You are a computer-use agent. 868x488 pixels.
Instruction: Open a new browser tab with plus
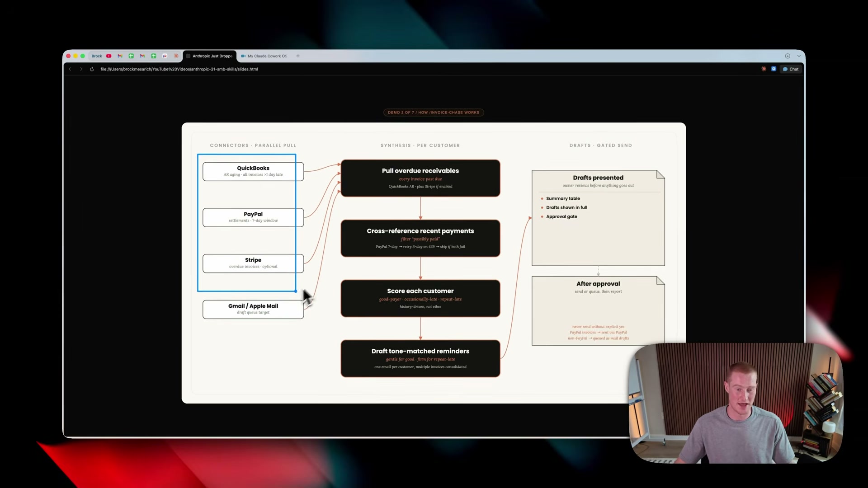tap(298, 56)
